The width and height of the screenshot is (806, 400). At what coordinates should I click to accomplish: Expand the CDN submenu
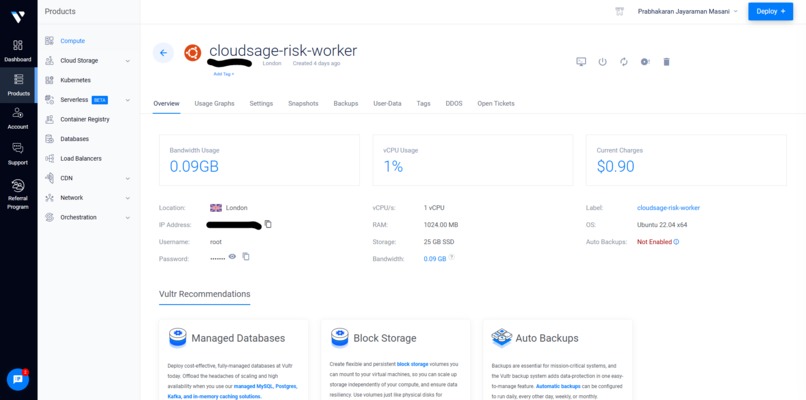click(x=127, y=178)
